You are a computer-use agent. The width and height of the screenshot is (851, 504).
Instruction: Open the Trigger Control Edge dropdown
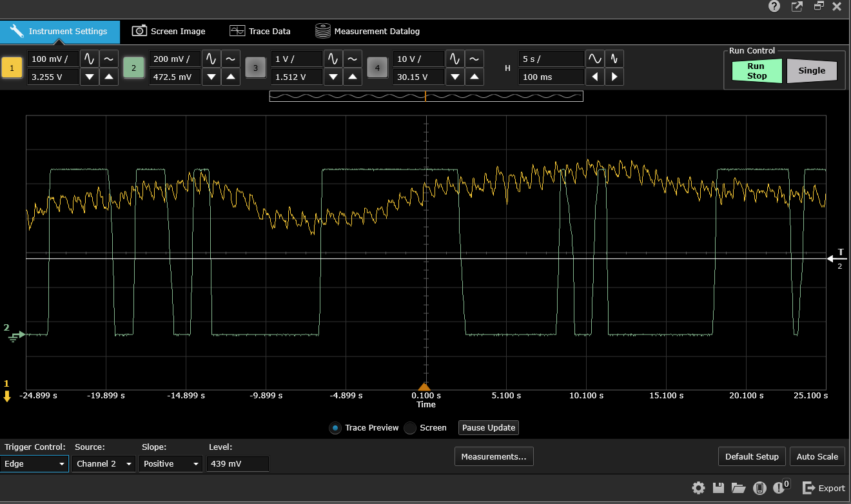35,463
